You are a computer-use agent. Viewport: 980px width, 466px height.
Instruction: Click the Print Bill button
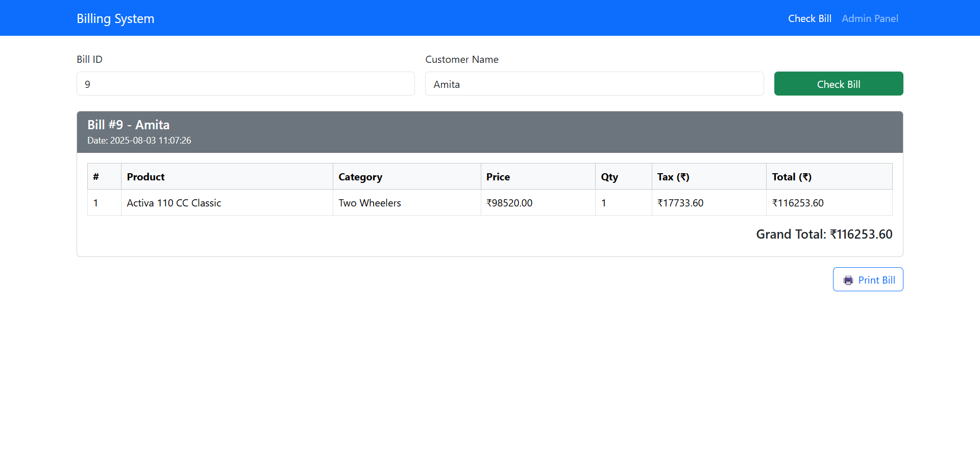pos(868,279)
